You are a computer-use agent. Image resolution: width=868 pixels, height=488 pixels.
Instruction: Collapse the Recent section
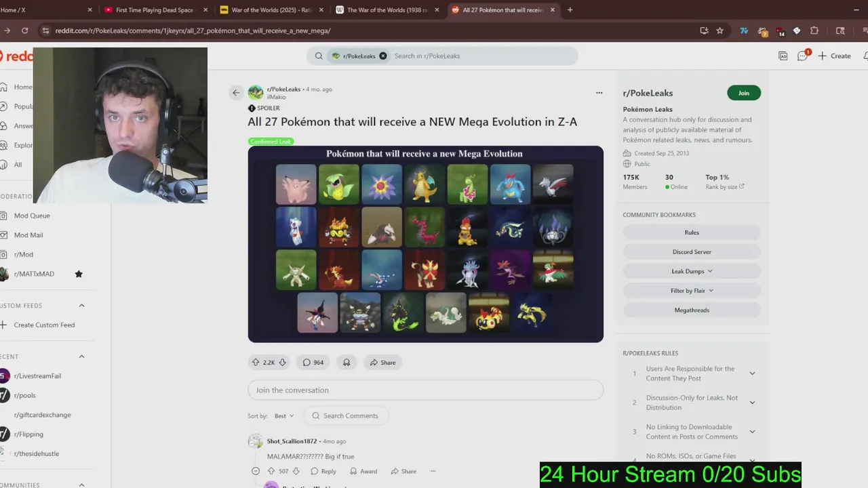tap(81, 357)
